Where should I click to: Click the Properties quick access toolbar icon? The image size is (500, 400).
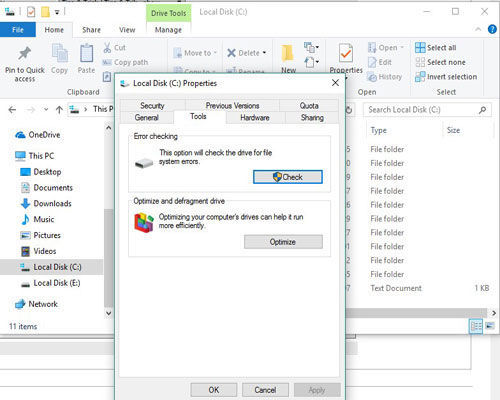31,12
